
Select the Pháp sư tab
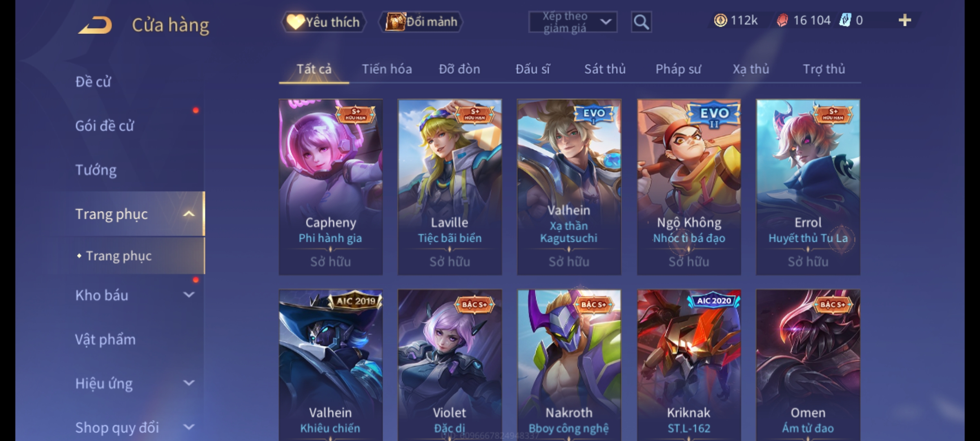(x=678, y=69)
